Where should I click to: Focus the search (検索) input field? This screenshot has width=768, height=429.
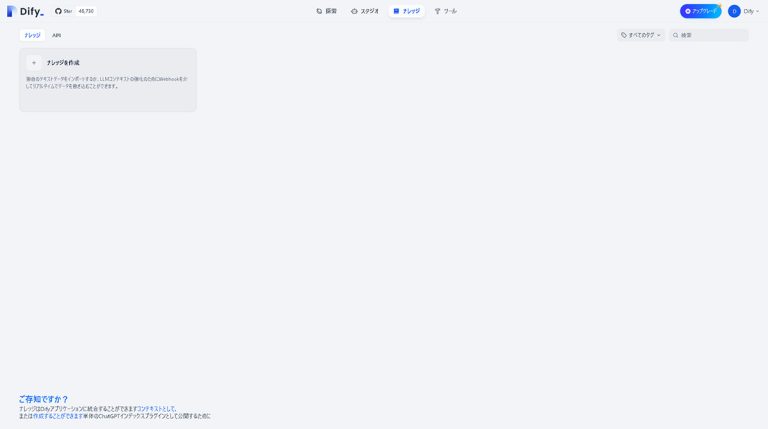click(x=709, y=35)
